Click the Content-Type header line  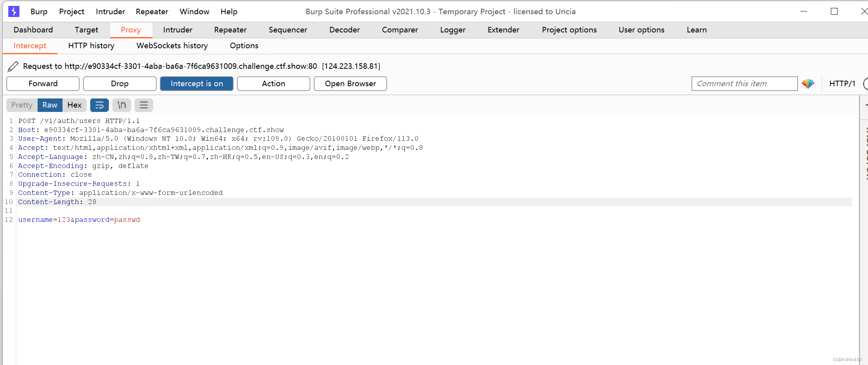coord(120,193)
